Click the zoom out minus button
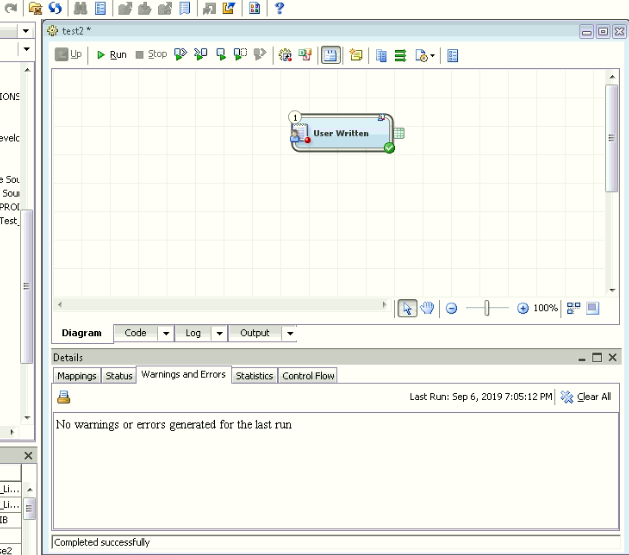 (451, 308)
